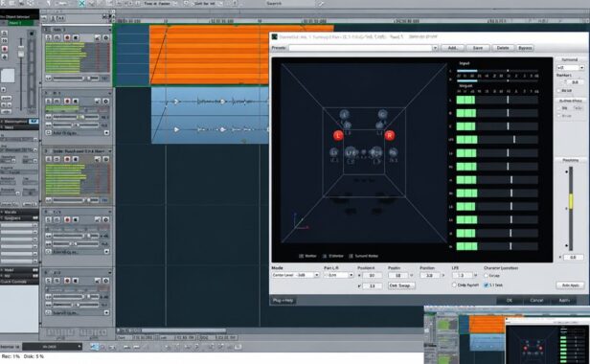Click Cancel in surround dialog
Screen dimensions: 590x364
pyautogui.click(x=536, y=301)
